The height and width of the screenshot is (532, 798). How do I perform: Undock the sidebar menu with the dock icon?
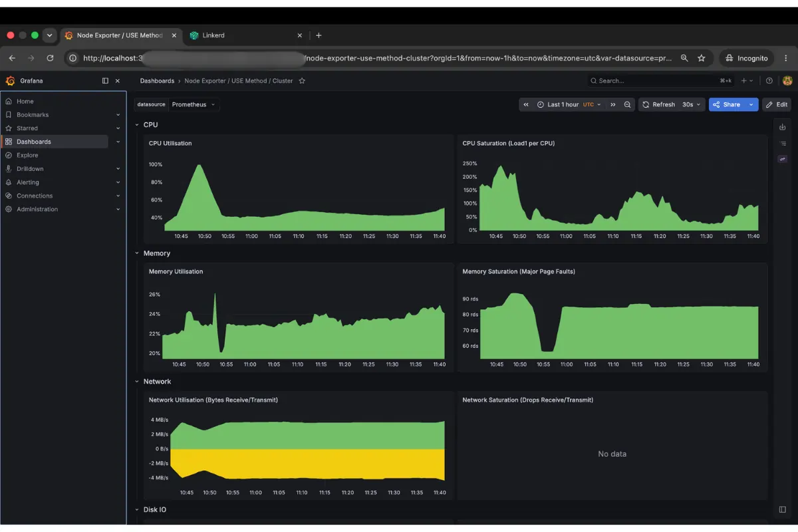[x=105, y=80]
